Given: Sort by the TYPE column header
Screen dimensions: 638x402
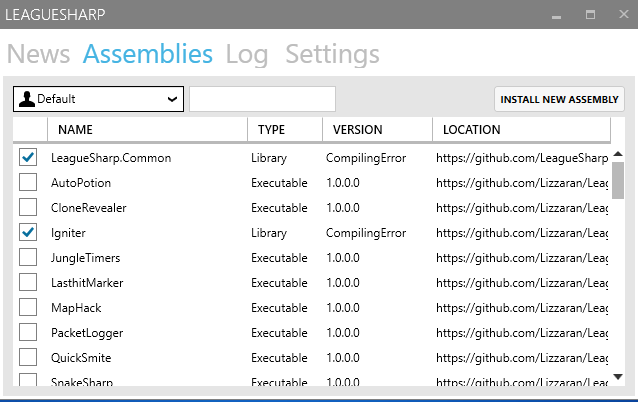Looking at the screenshot, I should [x=285, y=130].
